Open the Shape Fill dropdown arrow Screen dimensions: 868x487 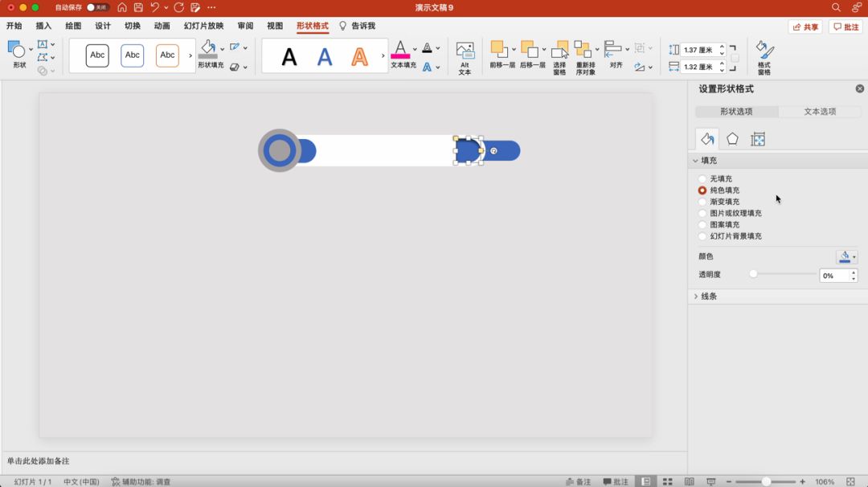point(223,49)
